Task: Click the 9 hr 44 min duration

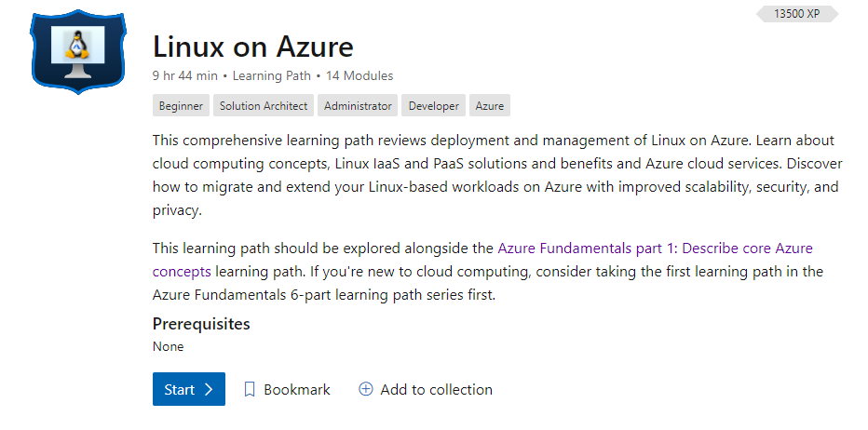Action: pos(185,76)
